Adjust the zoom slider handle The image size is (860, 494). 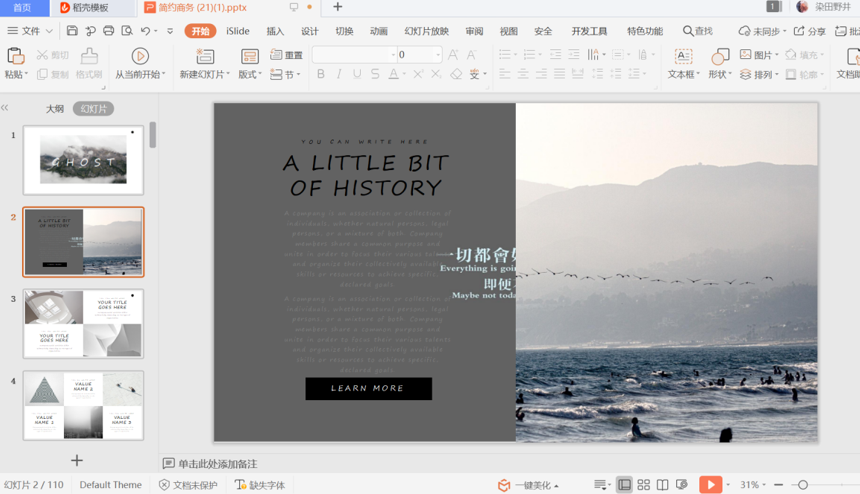coord(802,485)
